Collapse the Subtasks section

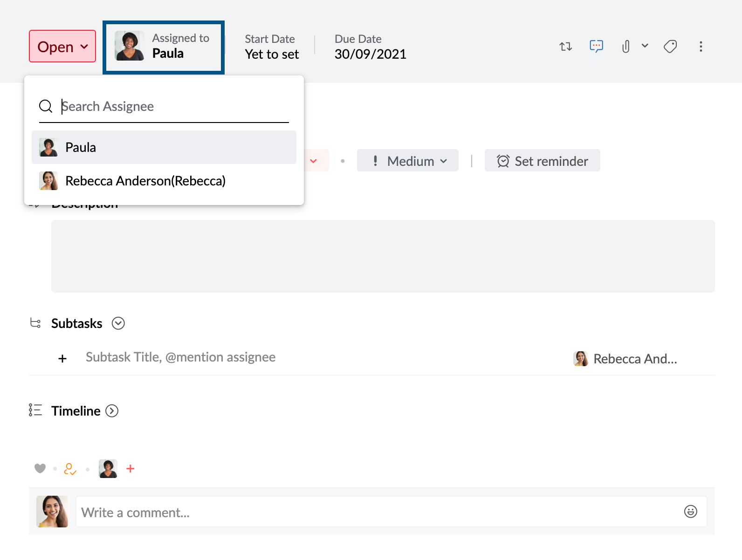118,323
